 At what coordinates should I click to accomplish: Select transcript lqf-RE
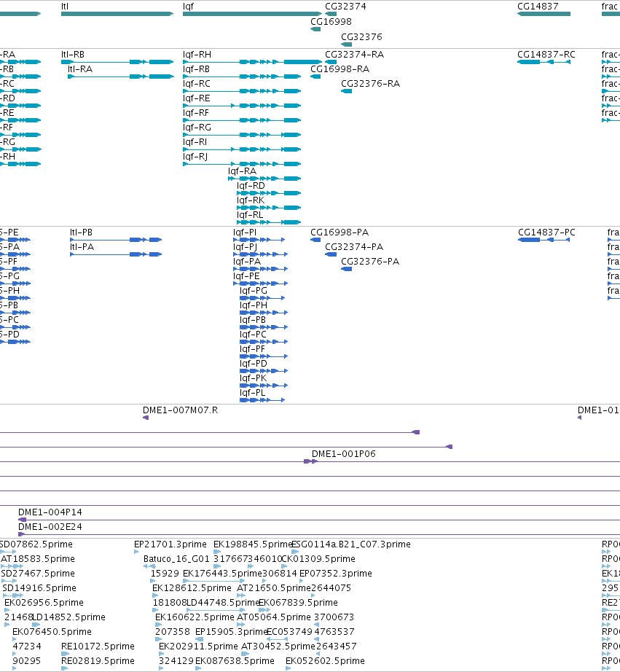[242, 106]
